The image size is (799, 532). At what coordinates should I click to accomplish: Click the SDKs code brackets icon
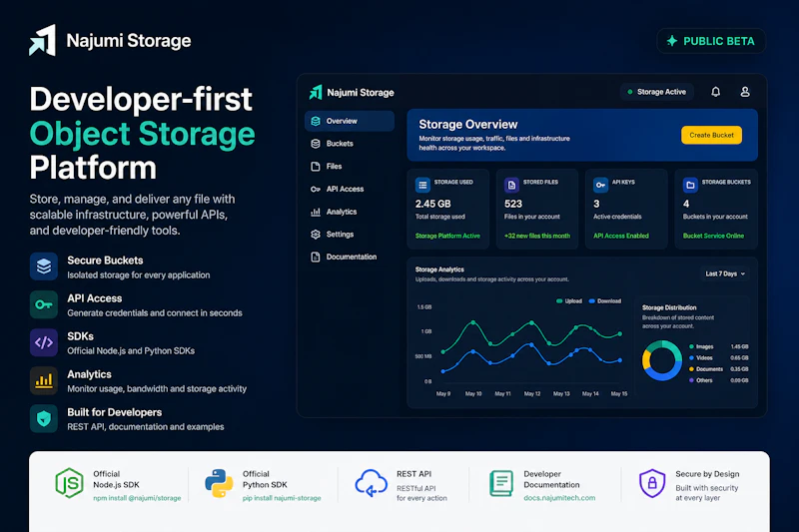coord(44,342)
